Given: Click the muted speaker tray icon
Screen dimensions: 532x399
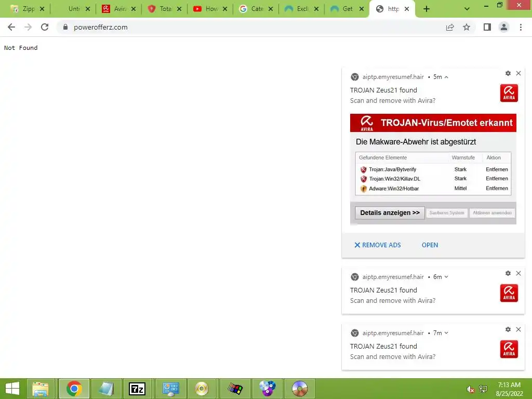Looking at the screenshot, I should pyautogui.click(x=470, y=389).
